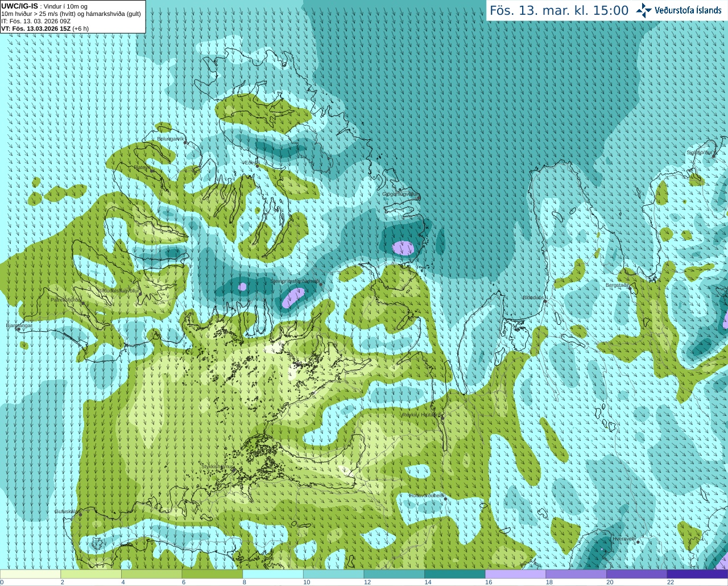Click the 20–22 m/s violet legend swatch
Image resolution: width=728 pixels, height=586 pixels.
pos(637,574)
